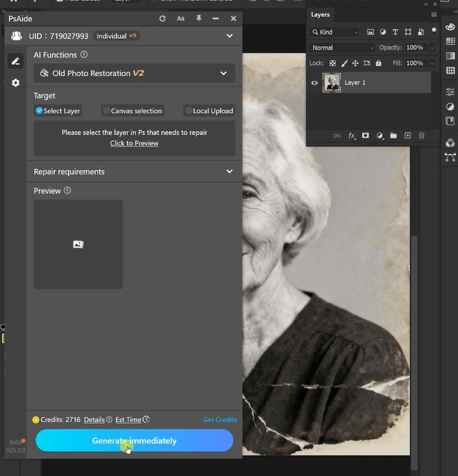Switch to the Layers panel tab

coord(320,14)
